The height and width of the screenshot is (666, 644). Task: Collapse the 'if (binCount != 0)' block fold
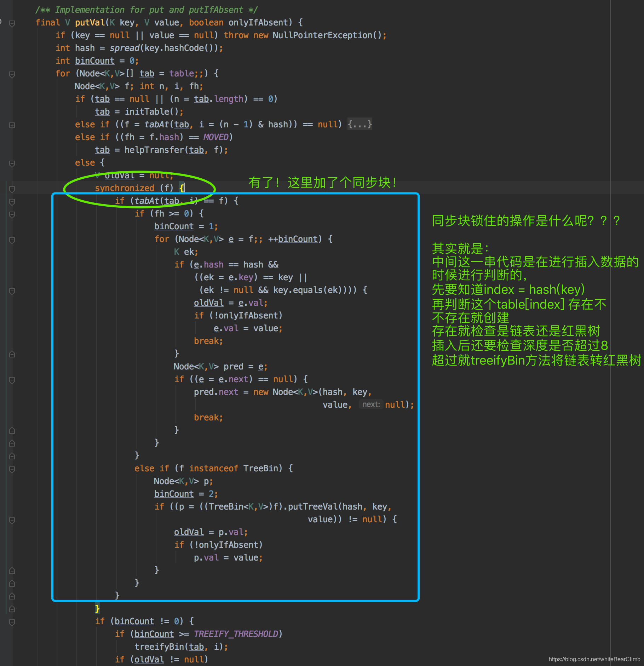(12, 622)
